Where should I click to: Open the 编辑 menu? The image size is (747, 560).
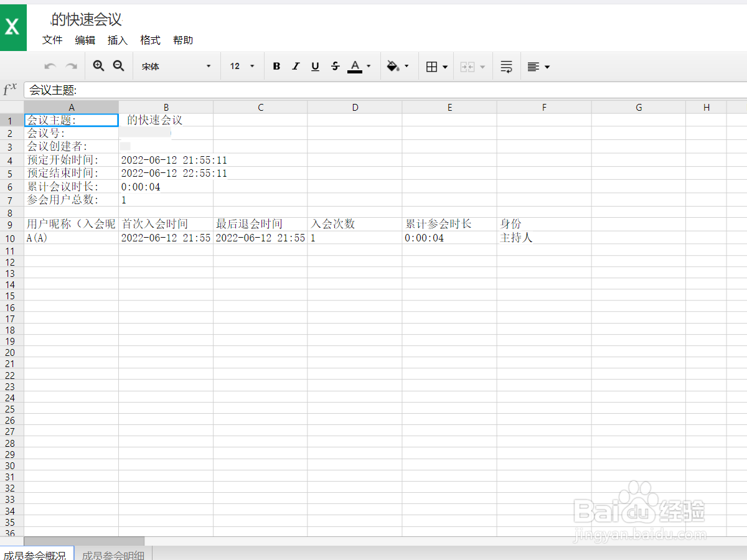click(x=85, y=40)
